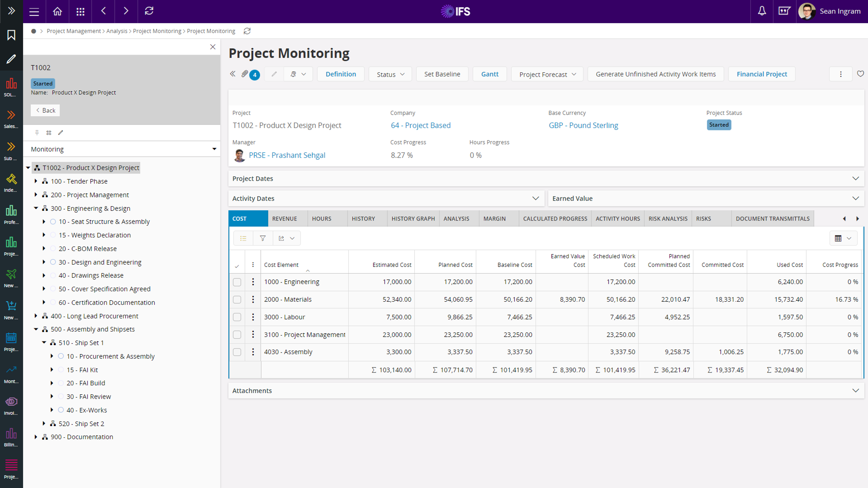
Task: Switch to the DOCUMENT TRANSMITTALS tab
Action: coord(773,218)
